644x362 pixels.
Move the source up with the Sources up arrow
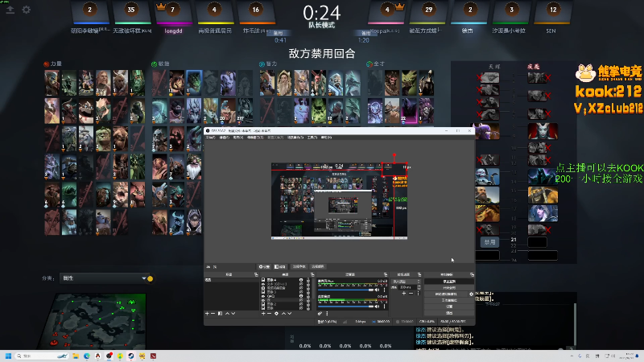(x=283, y=314)
